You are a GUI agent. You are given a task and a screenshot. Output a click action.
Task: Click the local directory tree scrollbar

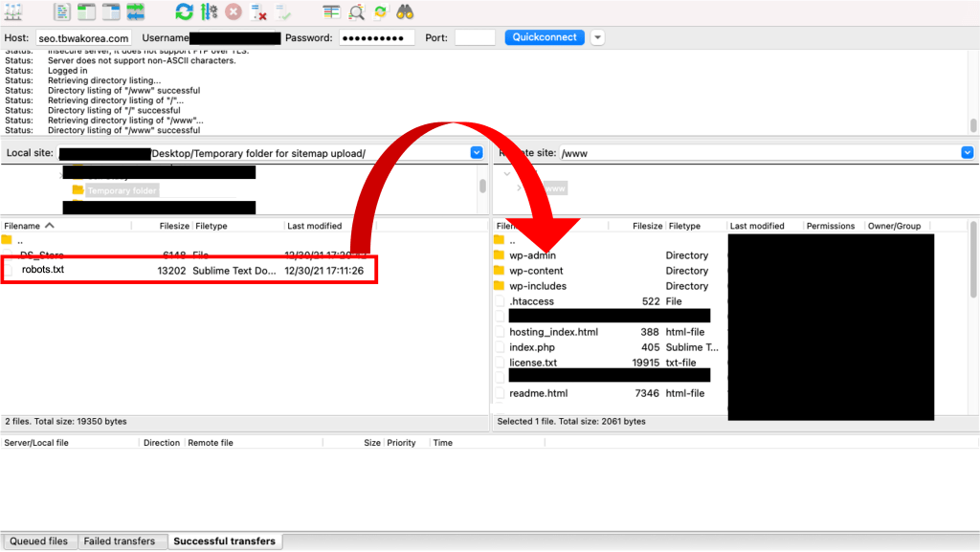click(x=482, y=186)
